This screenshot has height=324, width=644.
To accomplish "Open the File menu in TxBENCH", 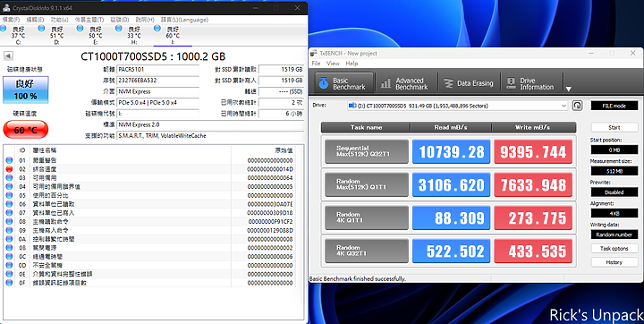I will point(316,64).
